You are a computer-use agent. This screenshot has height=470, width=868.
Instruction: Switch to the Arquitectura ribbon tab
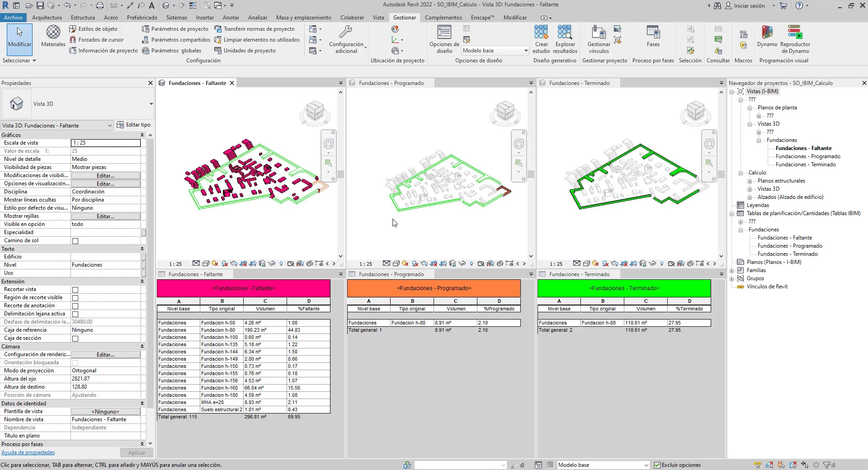tap(47, 18)
